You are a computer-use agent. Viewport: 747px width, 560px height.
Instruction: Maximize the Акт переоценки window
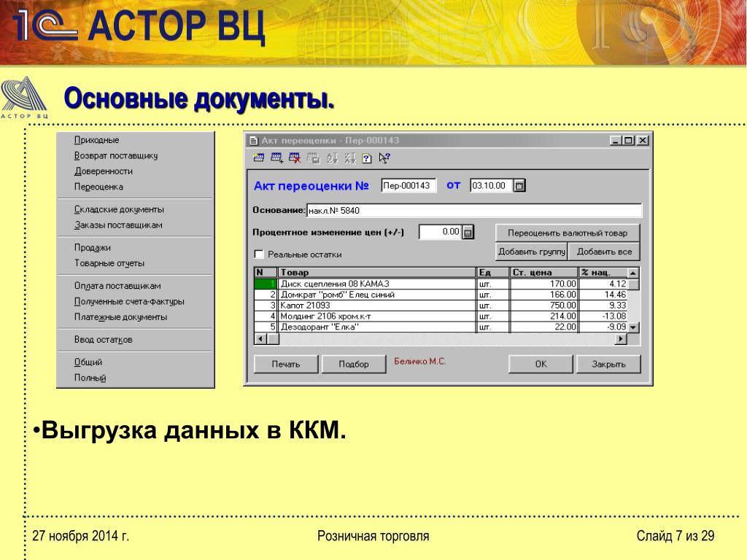[x=628, y=141]
